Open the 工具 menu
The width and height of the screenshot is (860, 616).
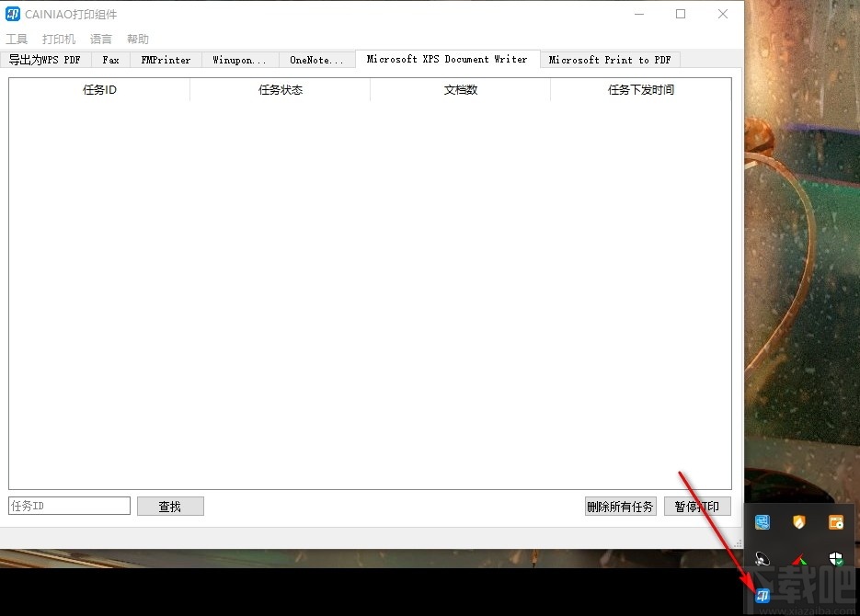(17, 39)
